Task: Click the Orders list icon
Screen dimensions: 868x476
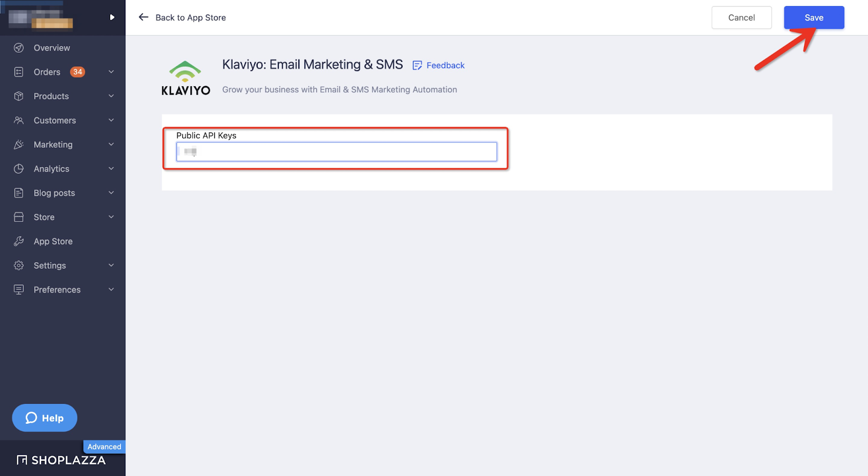Action: (x=19, y=72)
